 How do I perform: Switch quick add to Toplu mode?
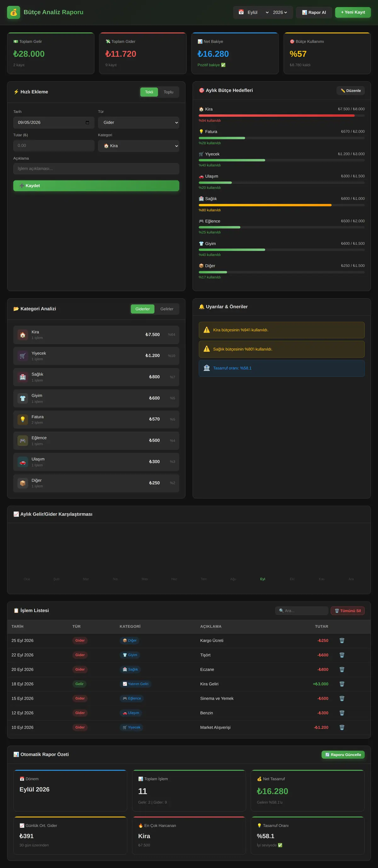pyautogui.click(x=168, y=92)
